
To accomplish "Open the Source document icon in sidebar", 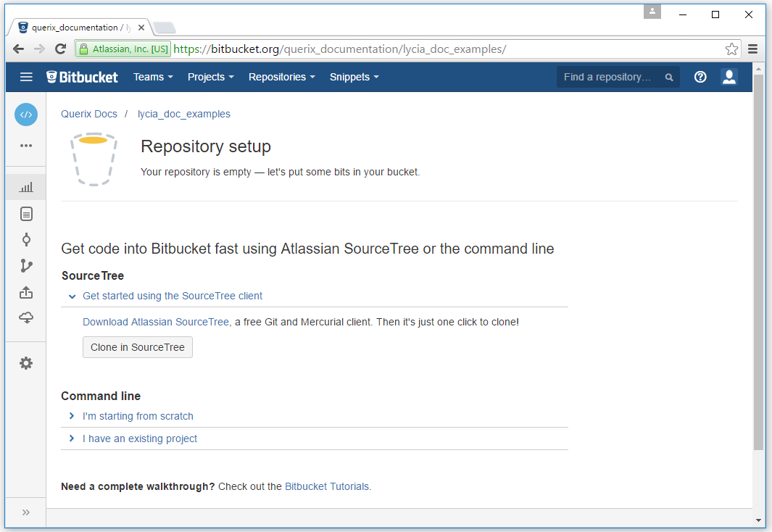I will pos(26,214).
